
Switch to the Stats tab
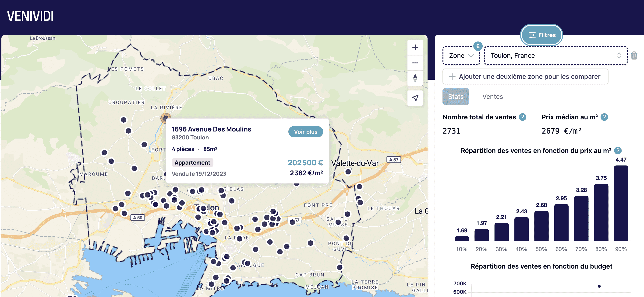pyautogui.click(x=456, y=97)
